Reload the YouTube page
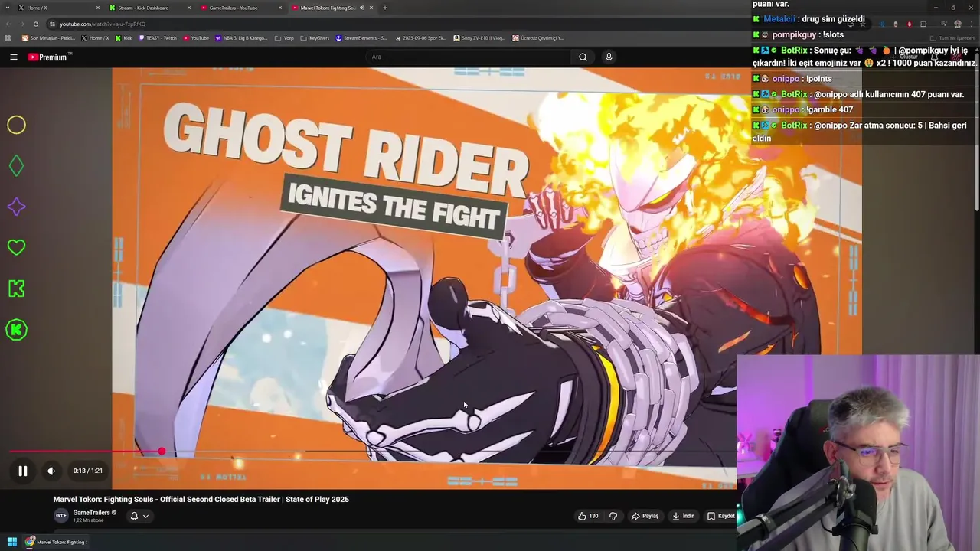The width and height of the screenshot is (980, 551). 35,24
